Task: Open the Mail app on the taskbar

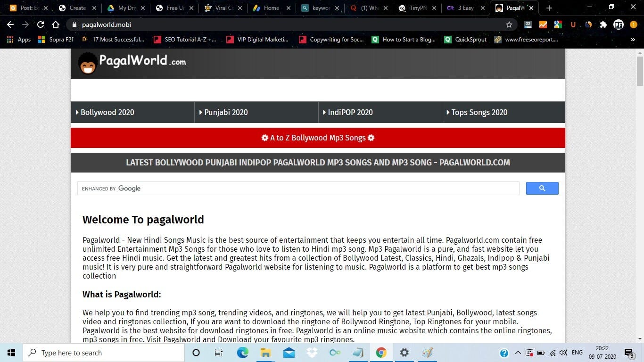Action: click(x=289, y=353)
